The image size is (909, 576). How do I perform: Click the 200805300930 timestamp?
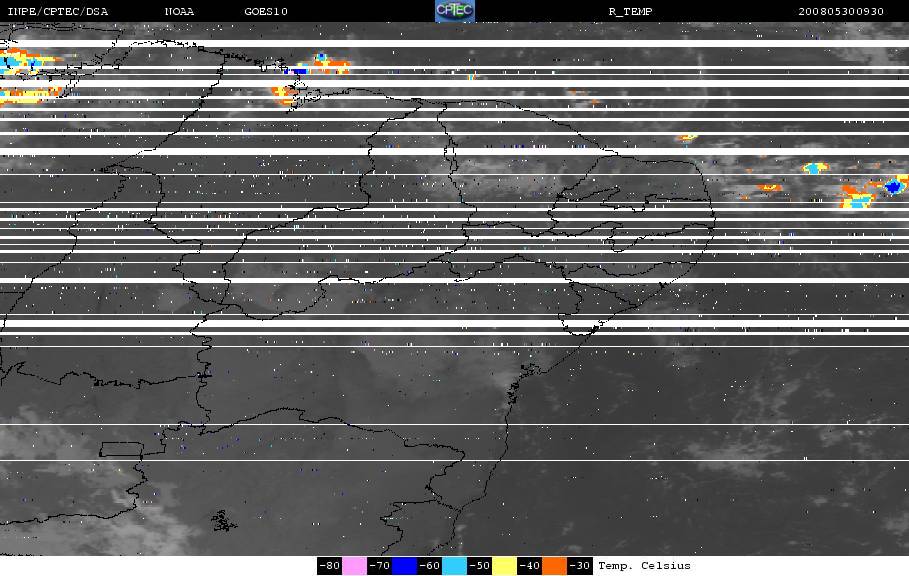click(x=841, y=11)
